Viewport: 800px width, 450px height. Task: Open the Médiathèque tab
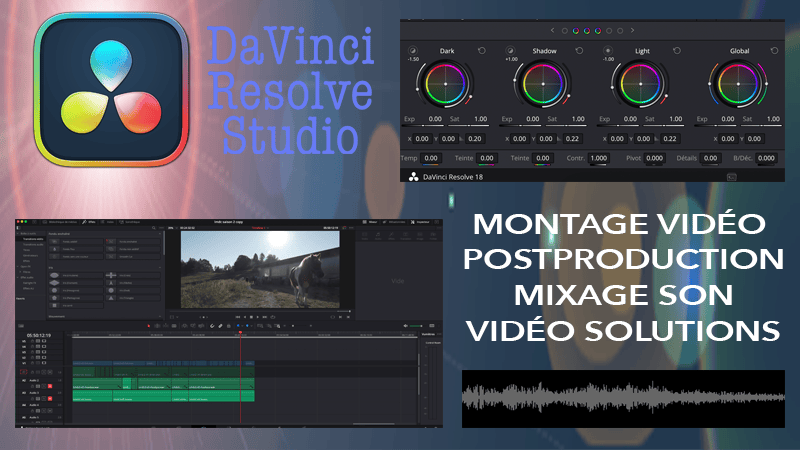tap(60, 222)
